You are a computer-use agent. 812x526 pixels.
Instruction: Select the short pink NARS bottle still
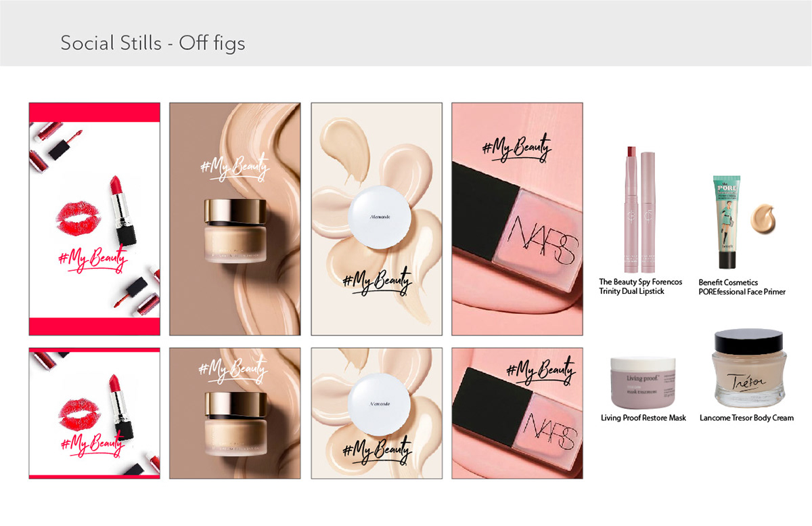pyautogui.click(x=517, y=414)
